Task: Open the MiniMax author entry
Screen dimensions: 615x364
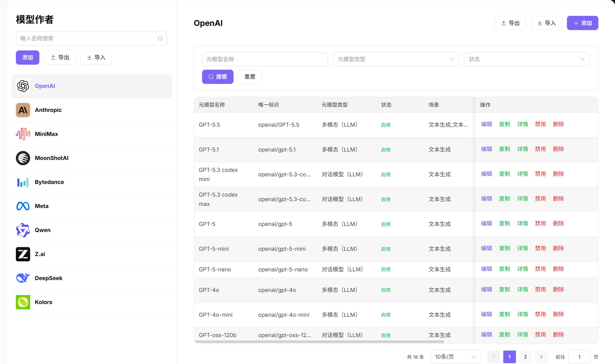Action: pos(91,134)
